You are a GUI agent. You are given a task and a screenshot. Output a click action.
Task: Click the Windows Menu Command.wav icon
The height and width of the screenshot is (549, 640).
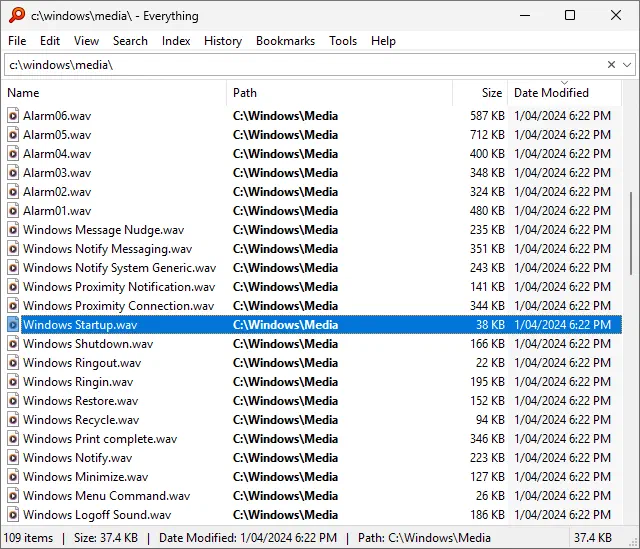tap(13, 496)
